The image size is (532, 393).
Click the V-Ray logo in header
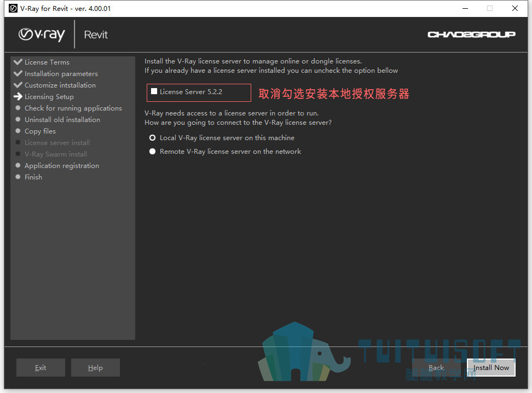[42, 34]
